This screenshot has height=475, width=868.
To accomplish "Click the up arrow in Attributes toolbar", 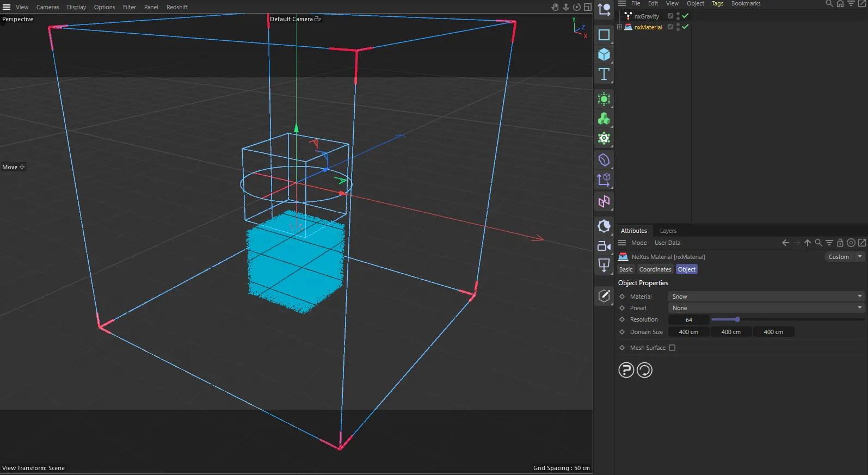I will click(808, 243).
